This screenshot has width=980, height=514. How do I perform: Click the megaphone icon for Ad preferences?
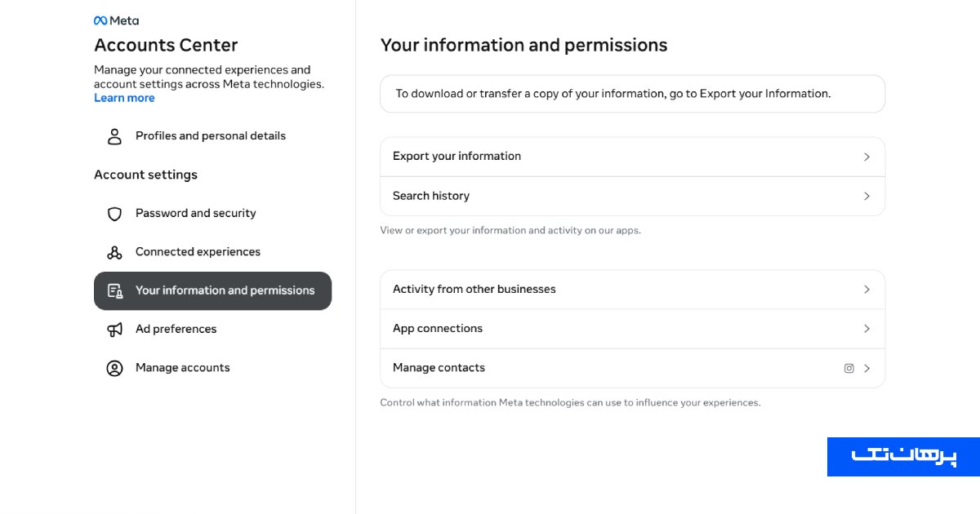pyautogui.click(x=115, y=330)
